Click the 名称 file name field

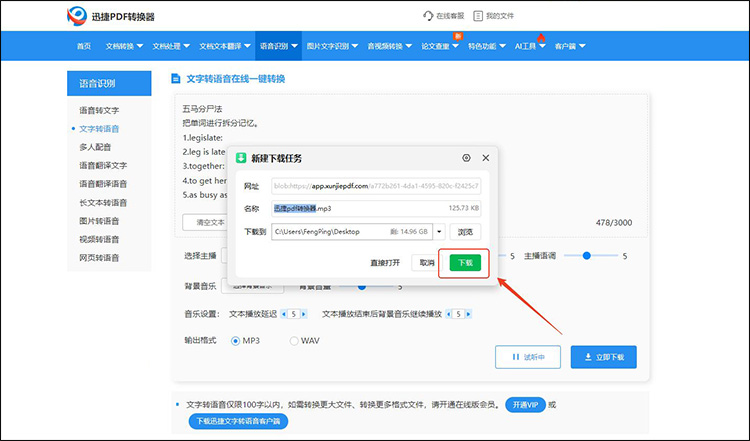(376, 209)
